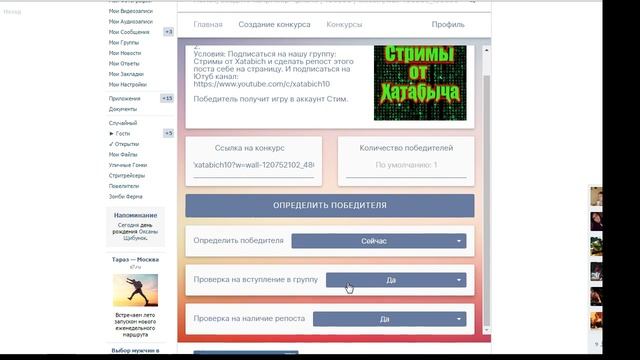This screenshot has height=360, width=640.
Task: Open Мои Видеозаписи in sidebar
Action: [131, 11]
